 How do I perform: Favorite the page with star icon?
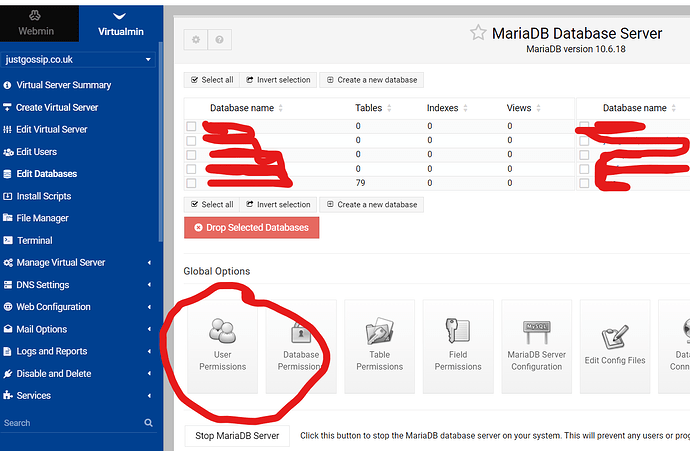[x=478, y=33]
